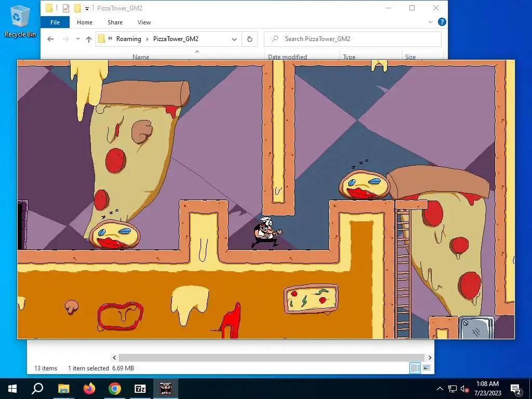Expand hidden breadcrumb folders chevron
Screen dimensions: 532x399
click(110, 38)
